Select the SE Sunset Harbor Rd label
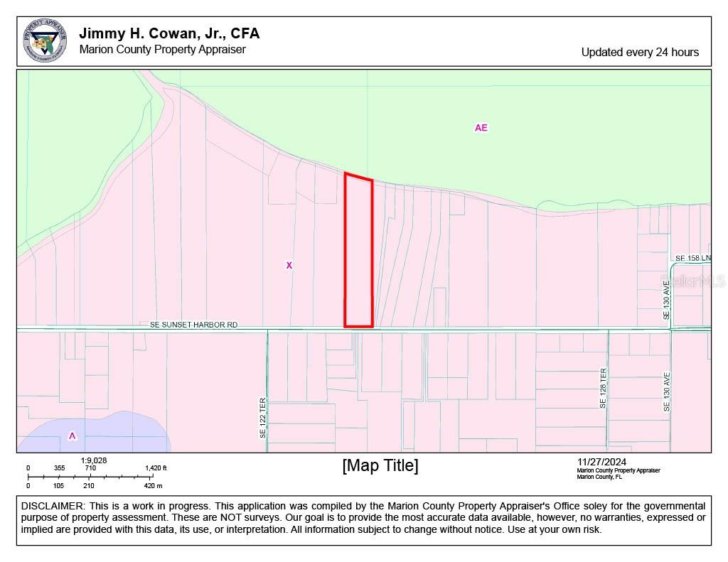The image size is (728, 562). pyautogui.click(x=193, y=325)
